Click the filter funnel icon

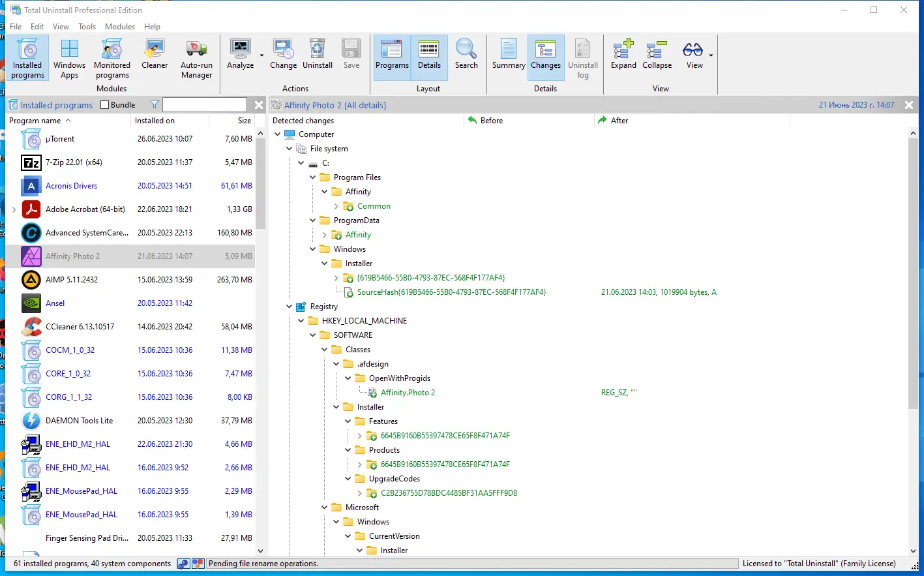pos(155,105)
